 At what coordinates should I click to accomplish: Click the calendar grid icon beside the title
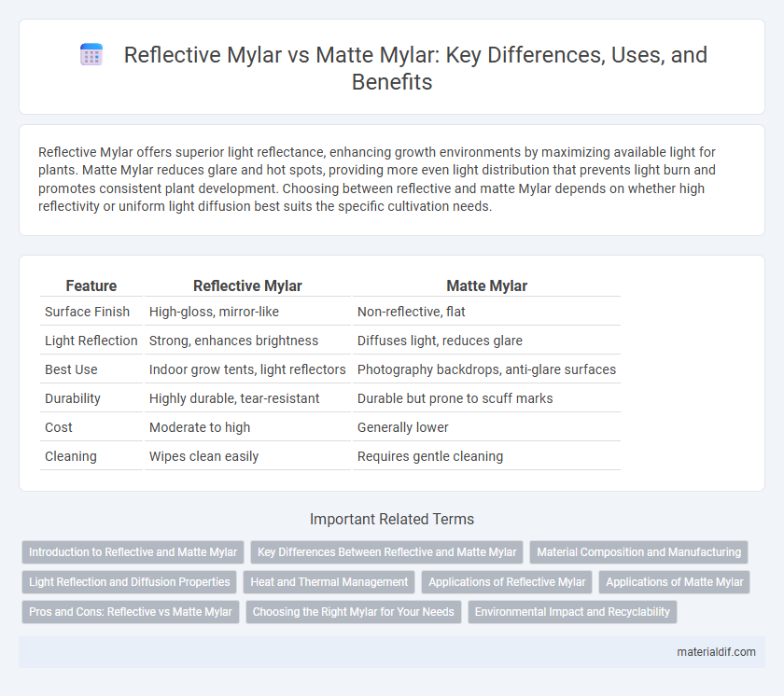91,54
